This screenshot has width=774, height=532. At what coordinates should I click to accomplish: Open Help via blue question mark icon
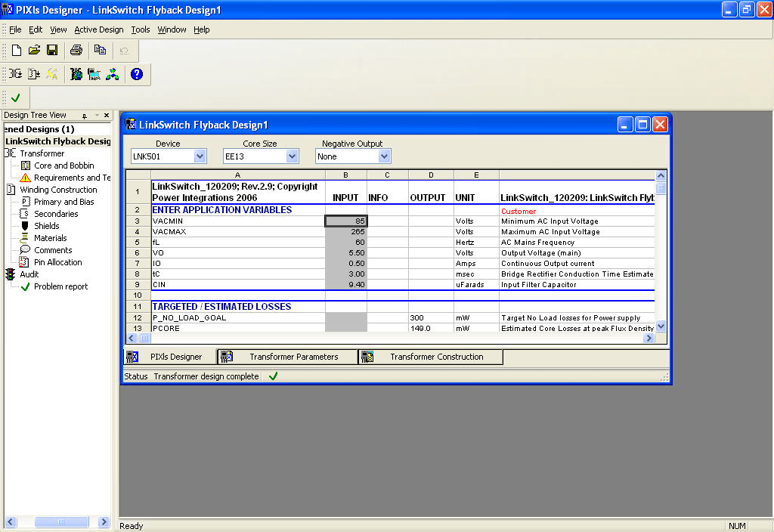[137, 74]
